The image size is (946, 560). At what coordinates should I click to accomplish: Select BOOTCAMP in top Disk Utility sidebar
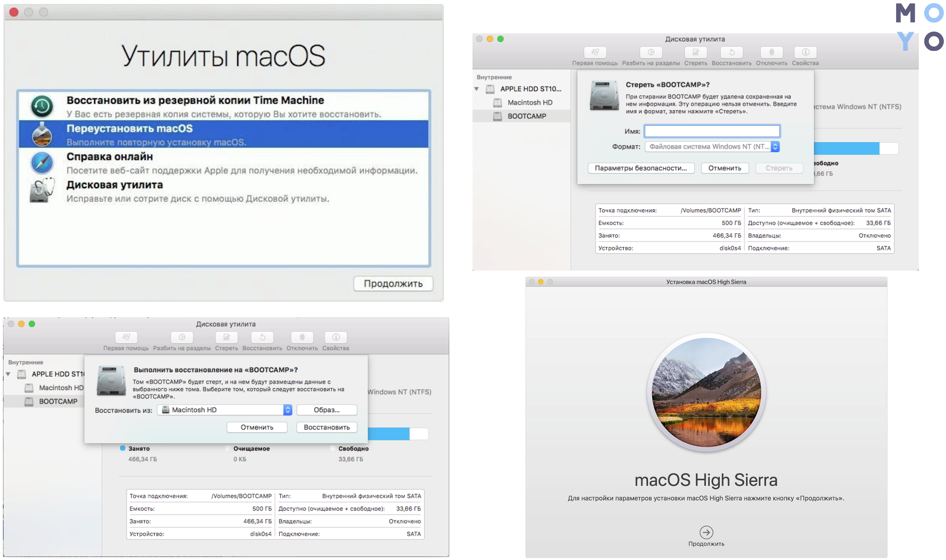(x=522, y=116)
